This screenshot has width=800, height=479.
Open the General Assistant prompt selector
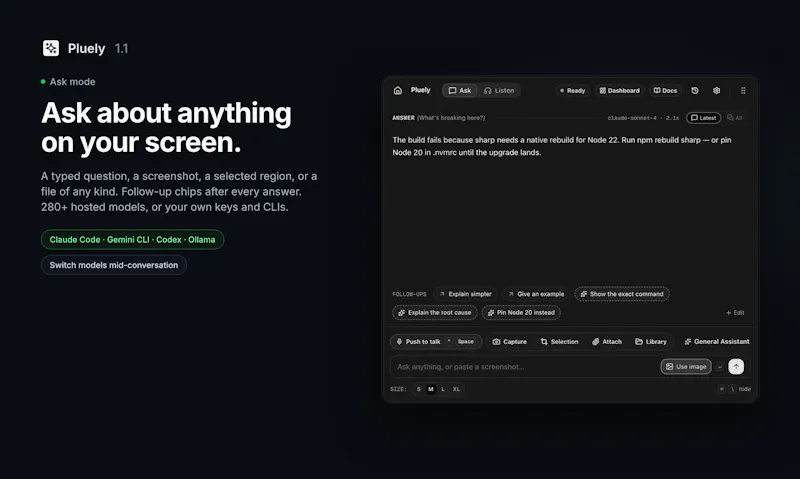click(716, 342)
